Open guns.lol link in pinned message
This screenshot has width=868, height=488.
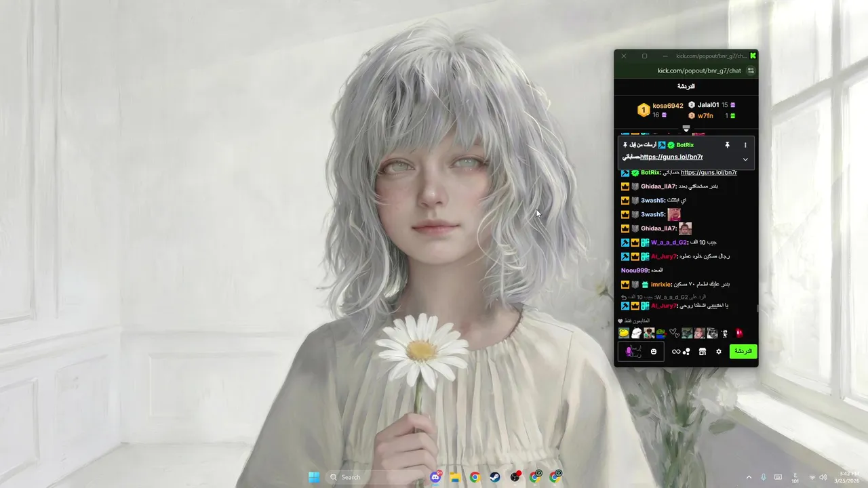671,157
